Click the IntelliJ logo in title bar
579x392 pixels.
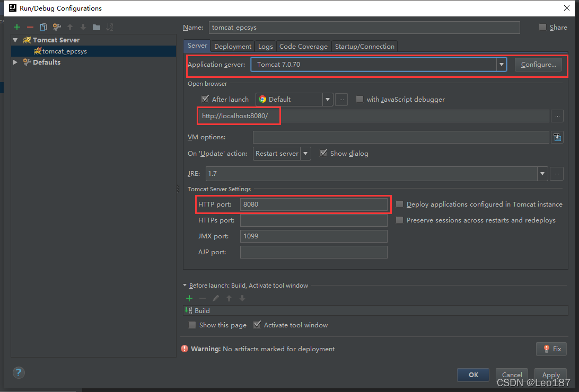tap(13, 8)
